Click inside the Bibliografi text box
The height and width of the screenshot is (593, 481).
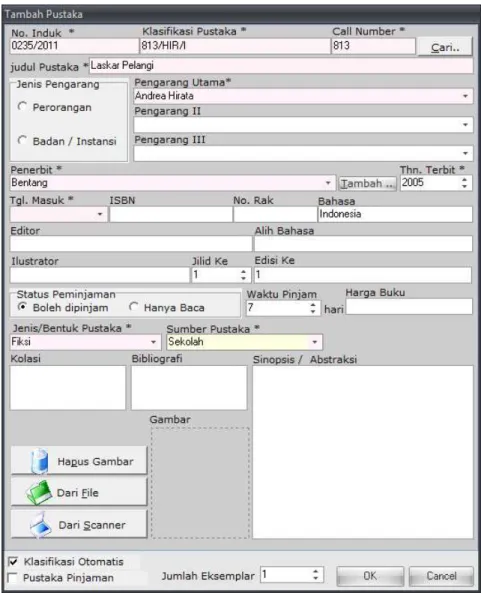pyautogui.click(x=189, y=388)
